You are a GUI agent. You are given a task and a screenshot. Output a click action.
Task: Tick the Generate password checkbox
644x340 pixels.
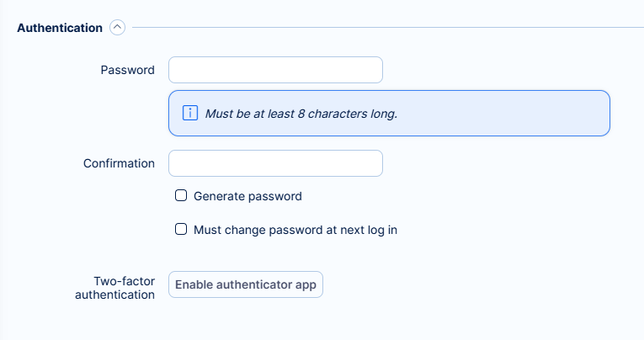point(180,196)
